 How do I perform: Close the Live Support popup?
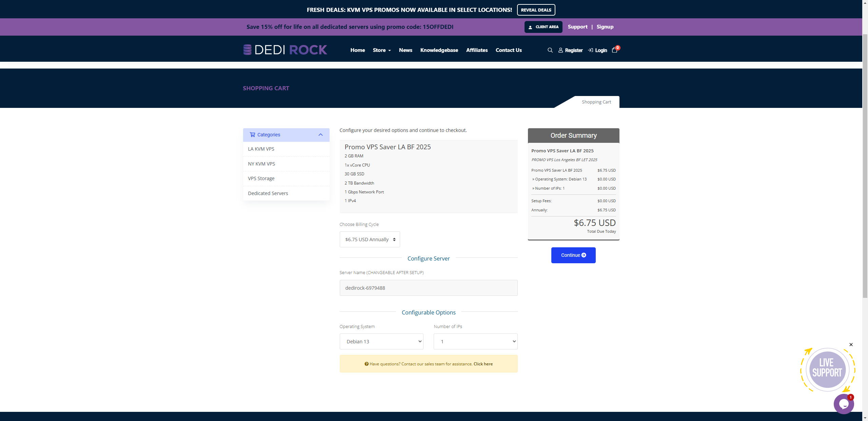coord(851,345)
